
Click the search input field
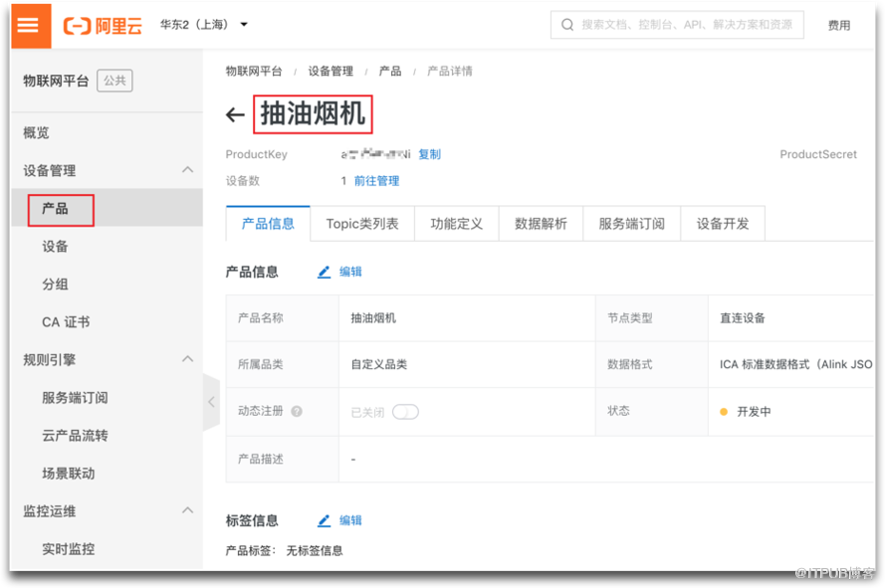point(687,25)
